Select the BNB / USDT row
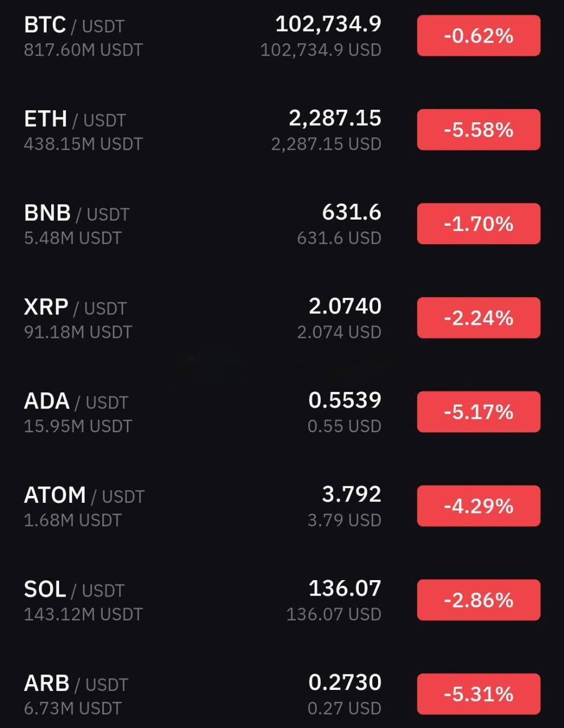 [282, 224]
